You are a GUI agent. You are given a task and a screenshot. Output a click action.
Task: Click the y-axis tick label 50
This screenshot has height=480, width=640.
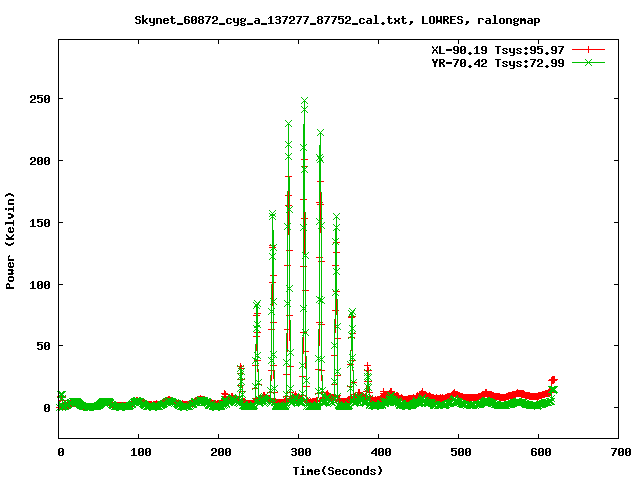pyautogui.click(x=44, y=346)
